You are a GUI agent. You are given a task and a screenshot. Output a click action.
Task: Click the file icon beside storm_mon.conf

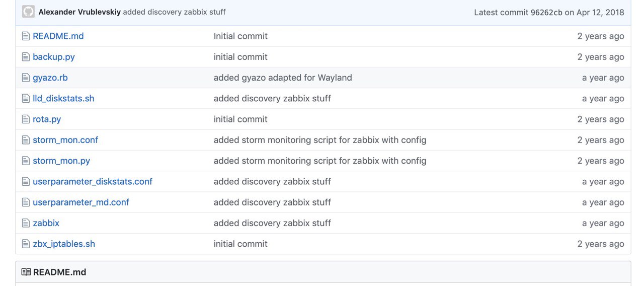26,140
